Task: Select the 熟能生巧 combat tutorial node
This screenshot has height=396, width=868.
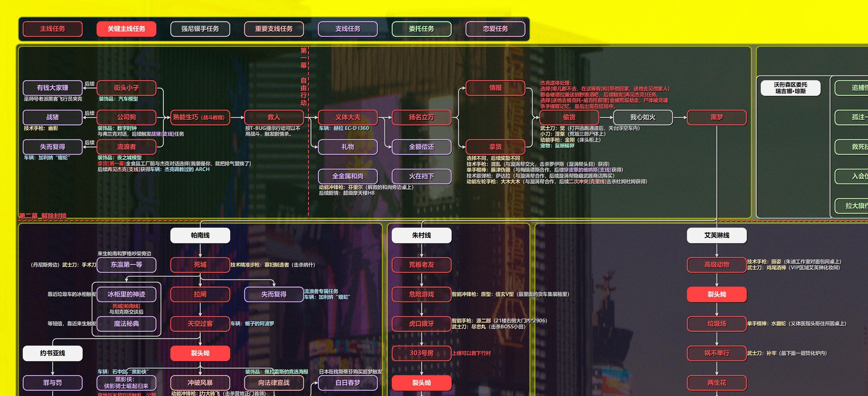Action: tap(200, 117)
